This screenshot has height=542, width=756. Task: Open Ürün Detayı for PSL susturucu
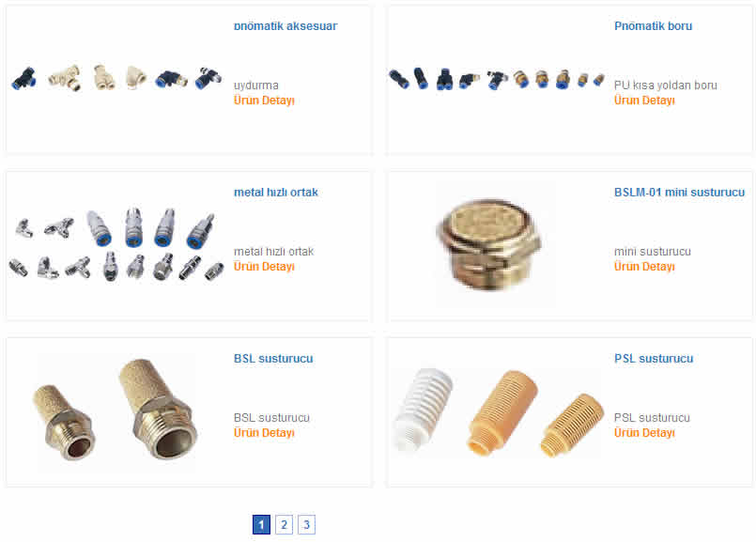644,433
